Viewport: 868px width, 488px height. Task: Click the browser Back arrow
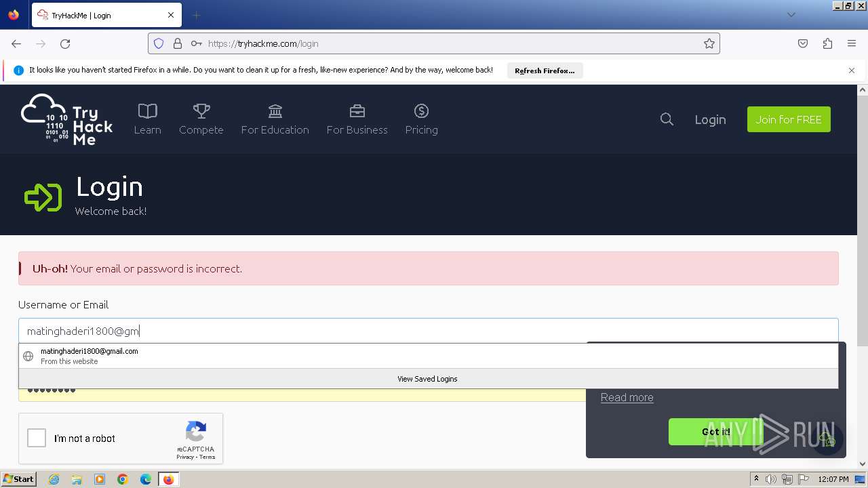16,43
